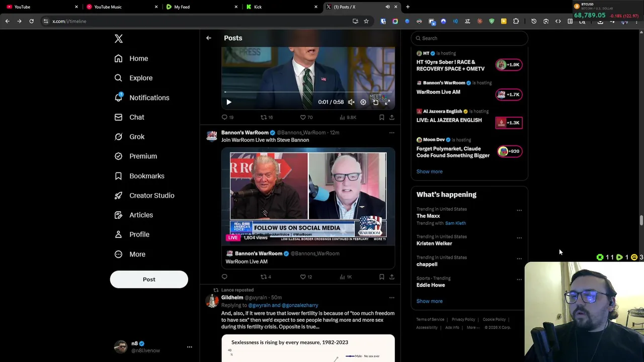Open a new browser tab
This screenshot has height=362, width=644.
(408, 7)
